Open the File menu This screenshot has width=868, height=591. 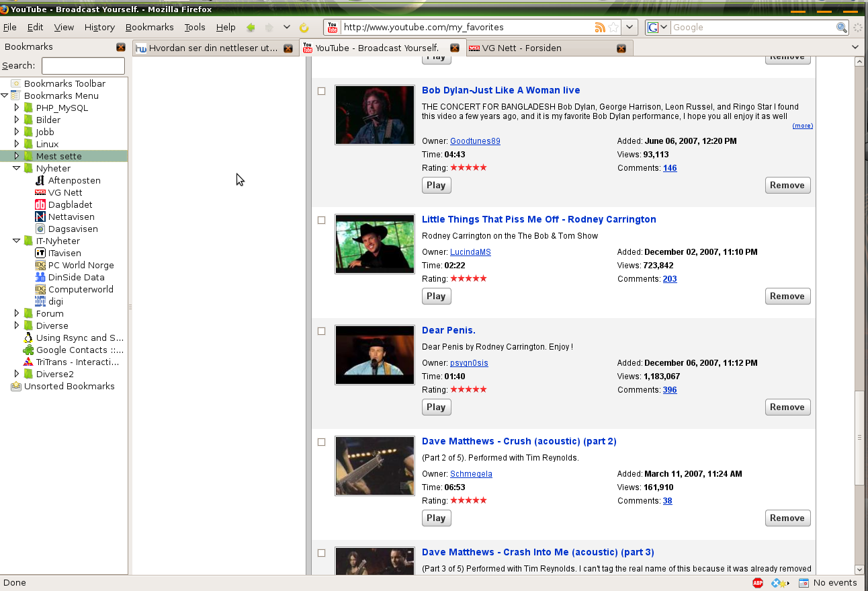tap(10, 27)
